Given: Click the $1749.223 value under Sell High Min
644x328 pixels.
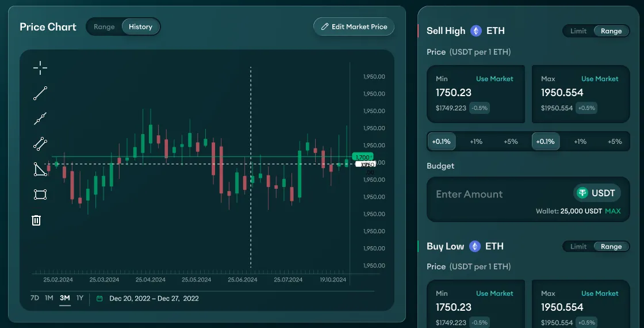Looking at the screenshot, I should [x=451, y=108].
